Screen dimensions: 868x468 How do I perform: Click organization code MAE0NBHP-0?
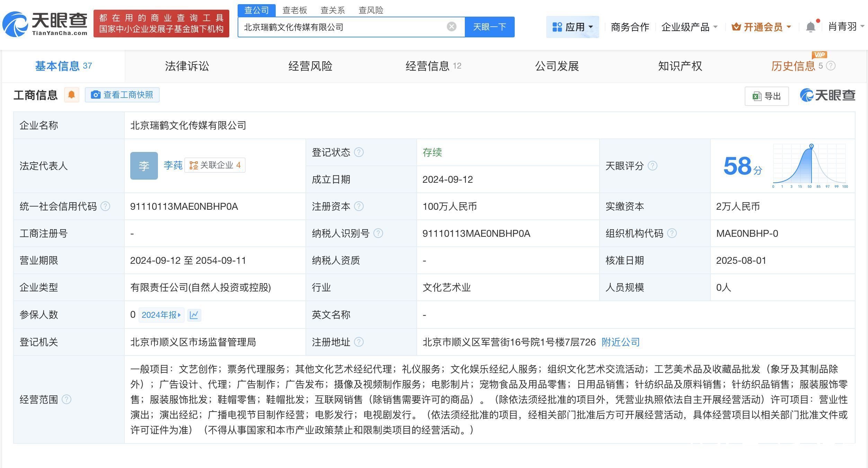747,233
